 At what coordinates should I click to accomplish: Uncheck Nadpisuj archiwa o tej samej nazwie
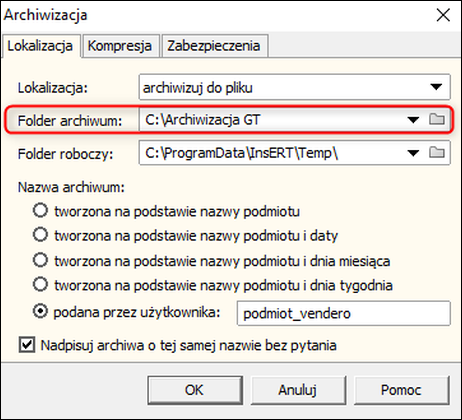27,344
